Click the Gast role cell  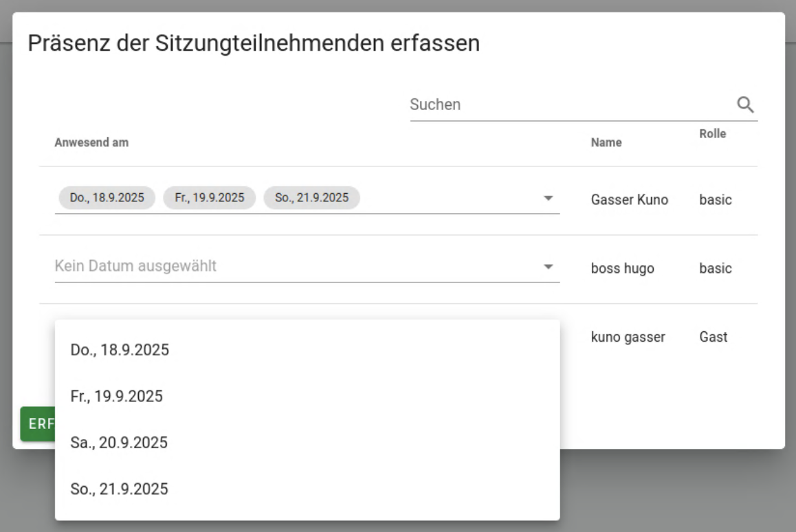[713, 337]
